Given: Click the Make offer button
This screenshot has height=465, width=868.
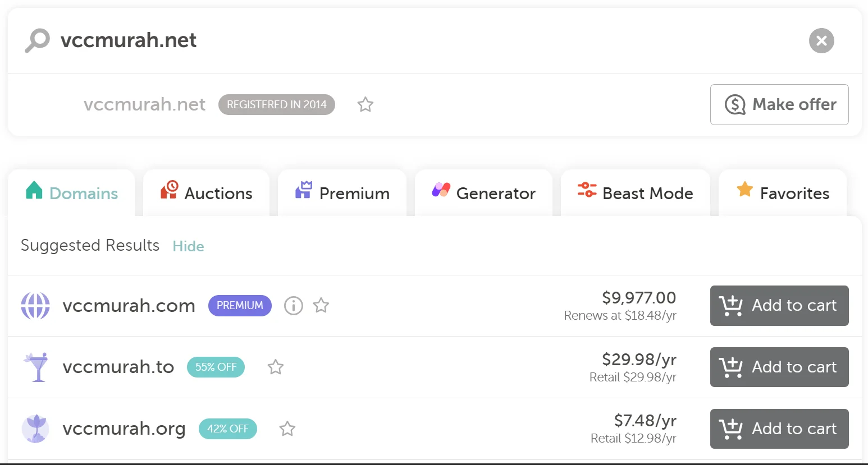Looking at the screenshot, I should click(x=779, y=104).
